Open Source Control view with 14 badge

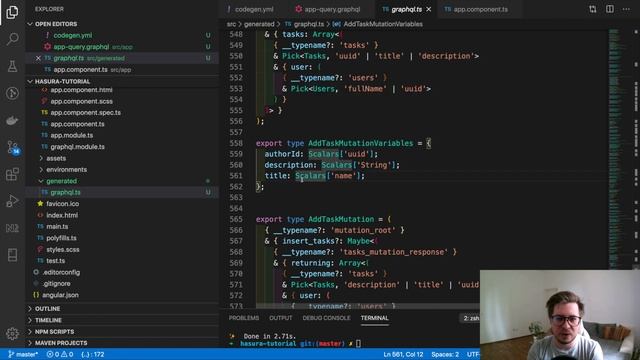tap(12, 147)
